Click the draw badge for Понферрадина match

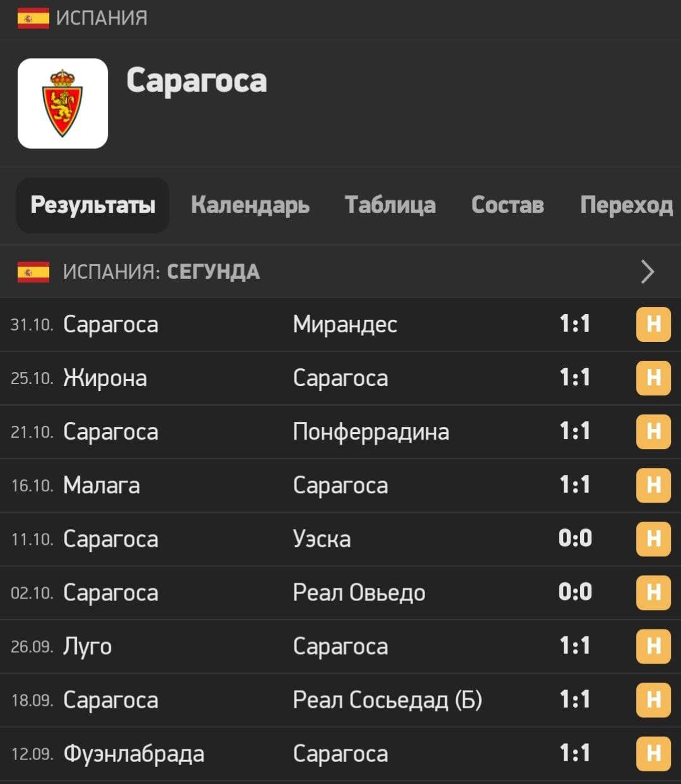[x=653, y=431]
